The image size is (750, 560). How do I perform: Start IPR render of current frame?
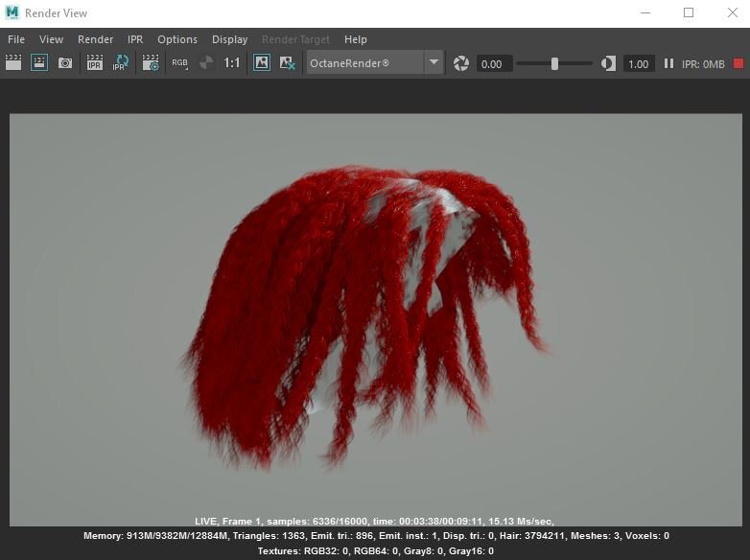(x=95, y=63)
